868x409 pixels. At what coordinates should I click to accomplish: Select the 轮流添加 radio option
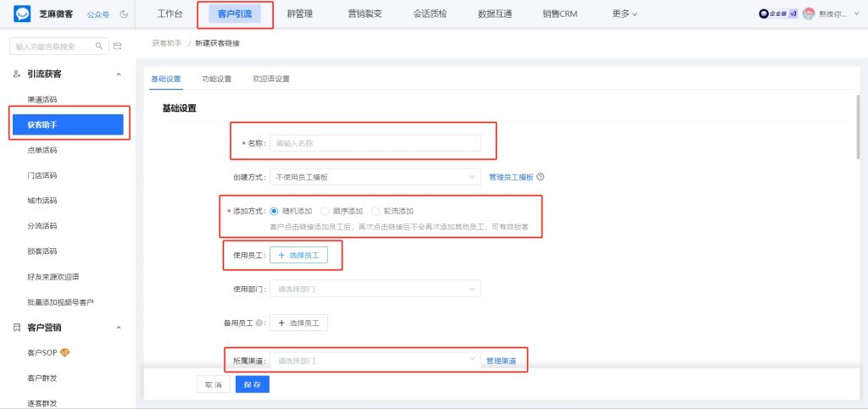pos(376,211)
